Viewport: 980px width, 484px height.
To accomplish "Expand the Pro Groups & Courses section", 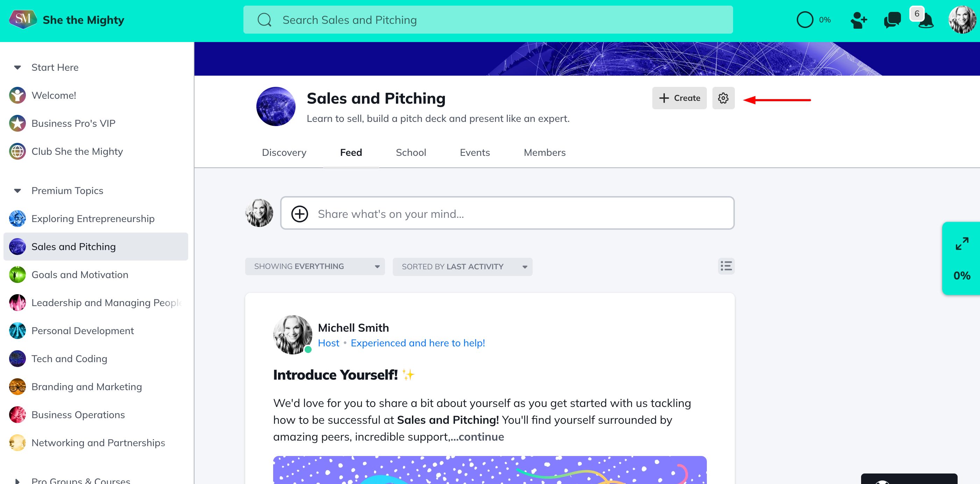I will [17, 480].
